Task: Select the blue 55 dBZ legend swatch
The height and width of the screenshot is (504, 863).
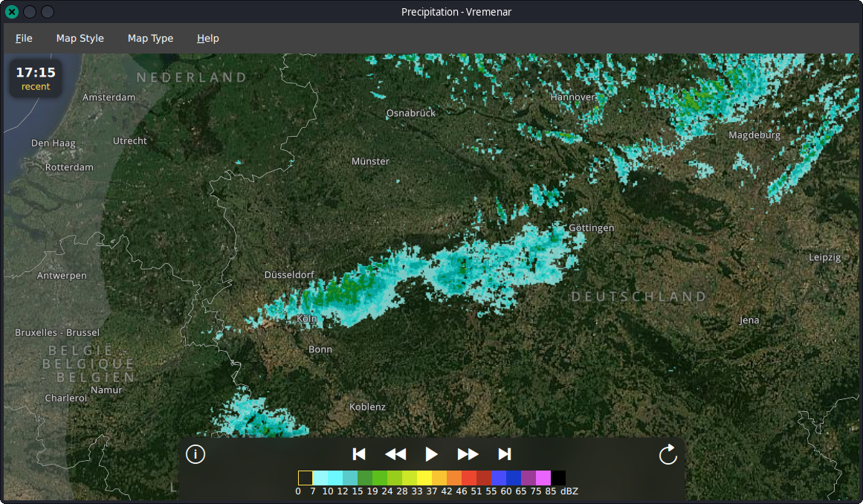Action: pos(499,478)
